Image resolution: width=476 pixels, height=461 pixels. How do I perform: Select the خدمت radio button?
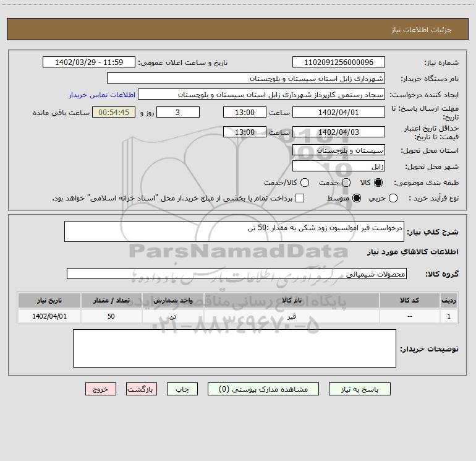point(346,183)
